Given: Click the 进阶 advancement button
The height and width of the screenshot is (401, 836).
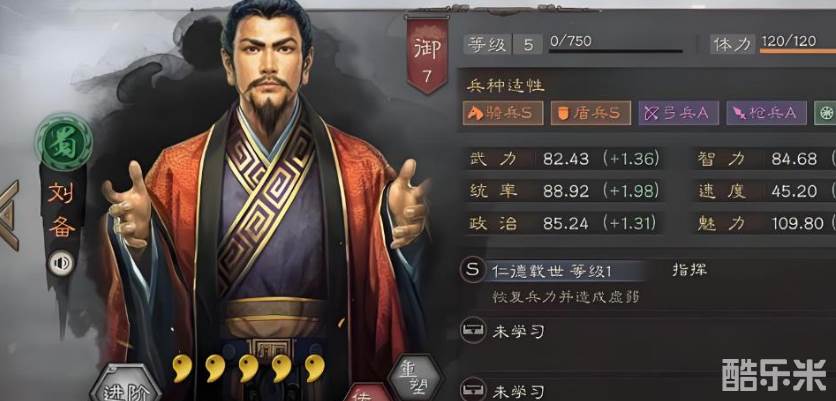Looking at the screenshot, I should coord(126,385).
